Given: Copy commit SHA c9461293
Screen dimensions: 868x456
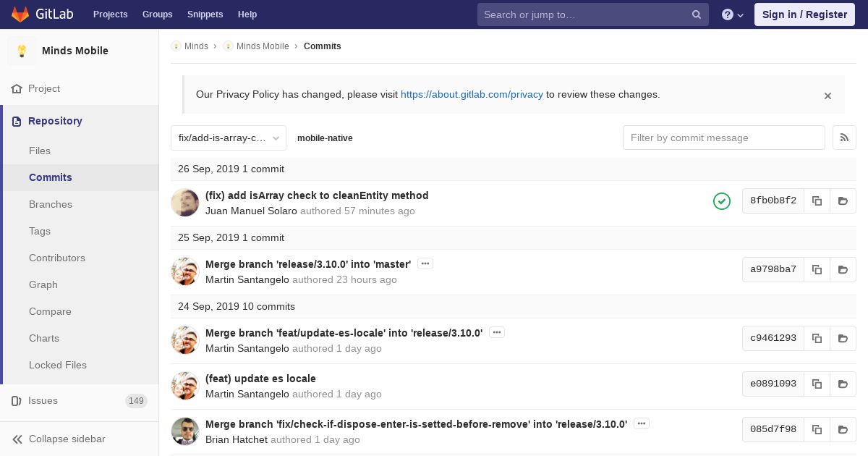Looking at the screenshot, I should point(817,338).
